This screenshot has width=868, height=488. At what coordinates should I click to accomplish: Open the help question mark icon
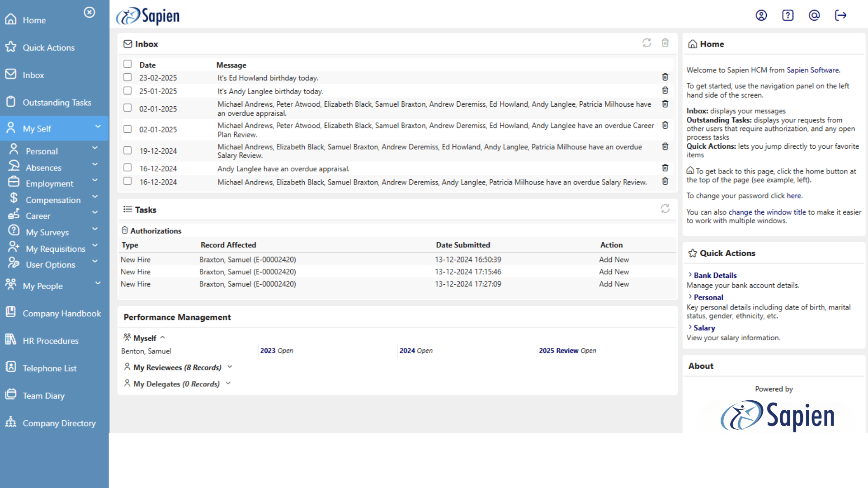click(x=788, y=15)
